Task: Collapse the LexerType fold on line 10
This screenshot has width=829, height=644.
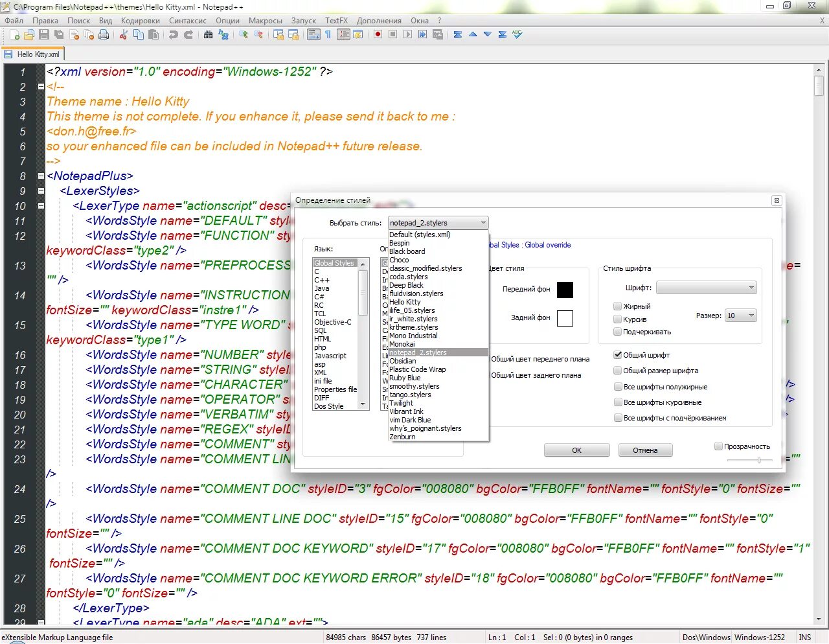Action: [41, 206]
